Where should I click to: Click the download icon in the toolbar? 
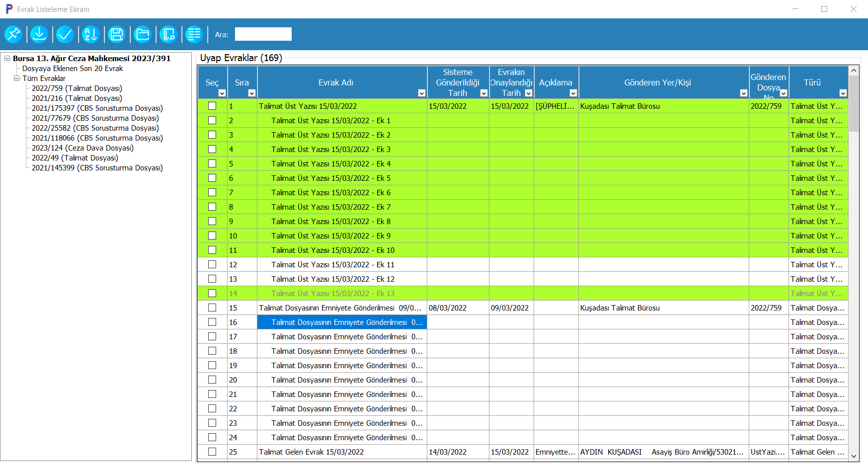click(x=39, y=34)
